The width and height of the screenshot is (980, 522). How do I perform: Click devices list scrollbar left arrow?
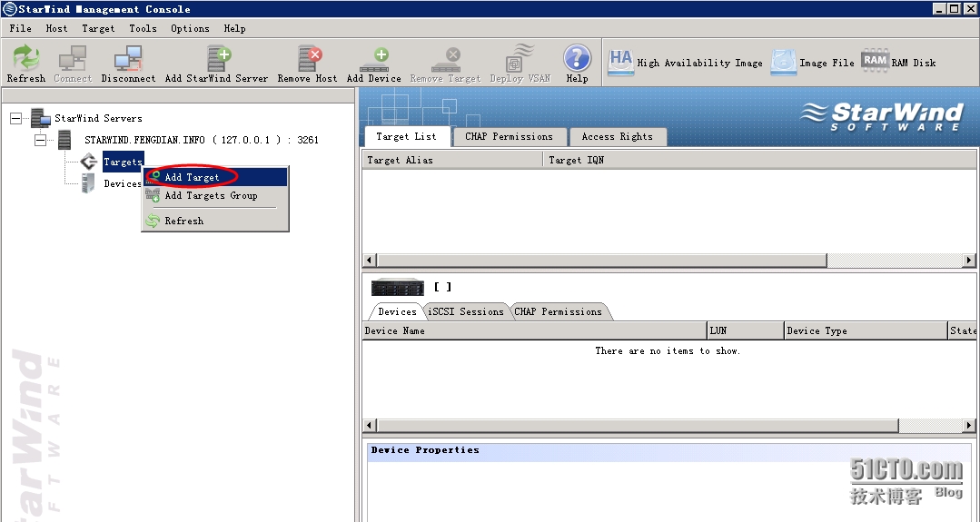point(370,425)
